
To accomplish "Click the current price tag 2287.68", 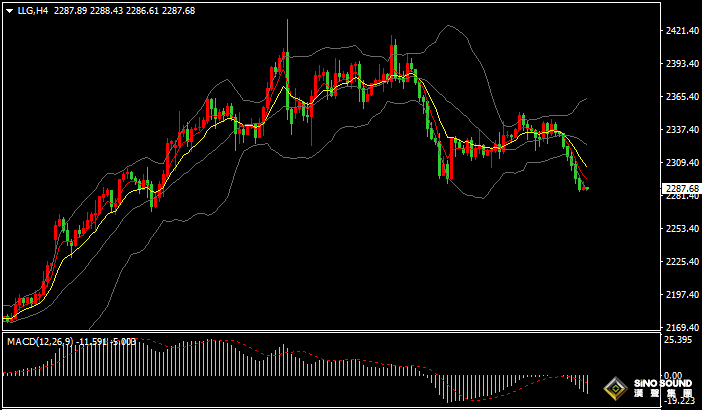I will point(681,187).
